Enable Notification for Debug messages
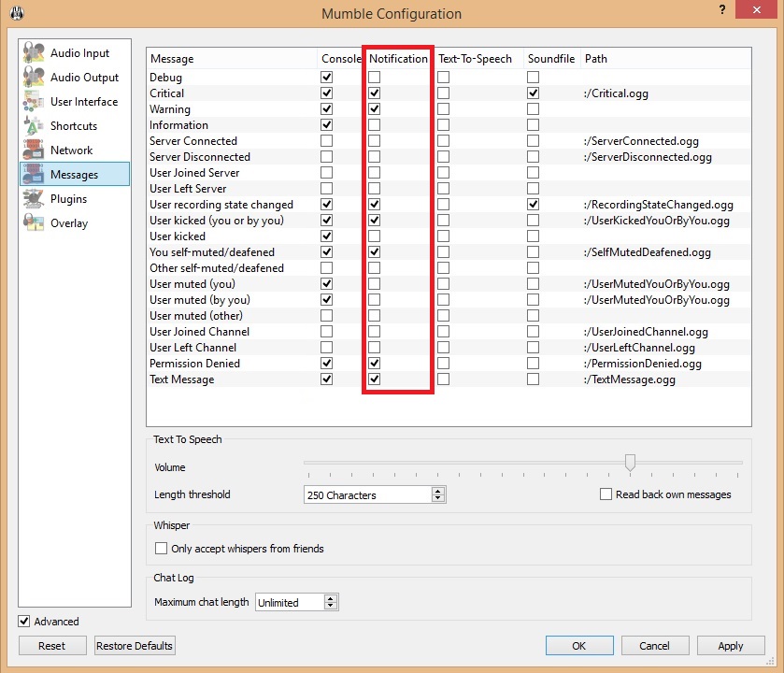 (374, 77)
